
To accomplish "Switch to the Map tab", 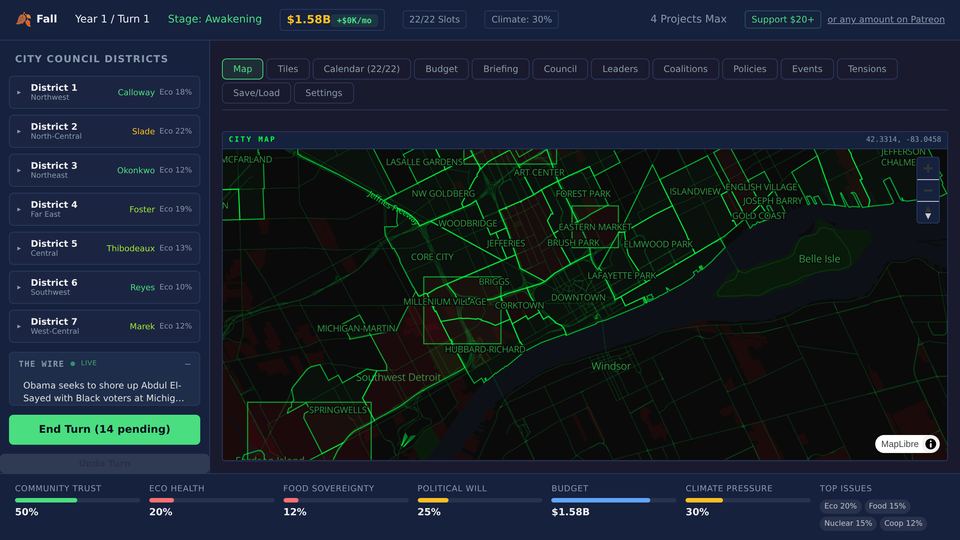I will click(242, 69).
